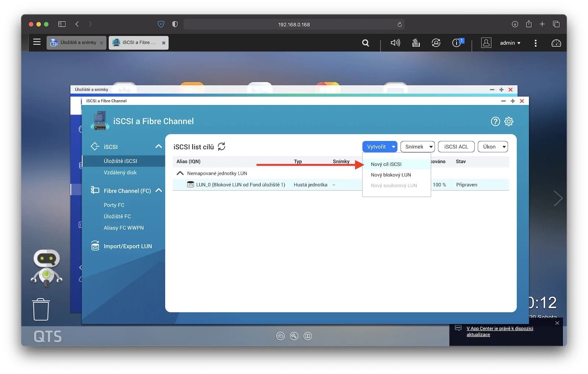Open background tasks stack icon

416,43
